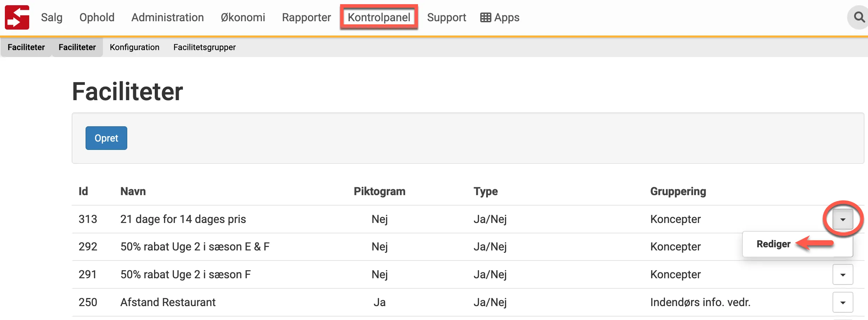
Task: Click the red arrows home logo
Action: [17, 17]
